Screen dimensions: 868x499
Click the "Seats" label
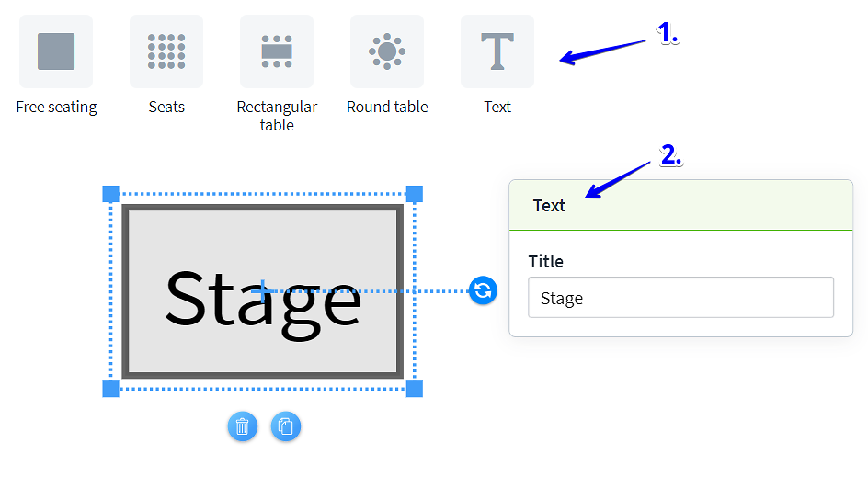tap(166, 107)
